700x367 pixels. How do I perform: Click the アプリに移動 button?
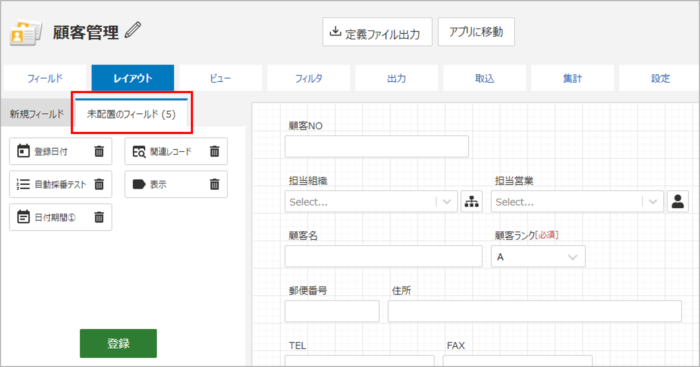(x=476, y=32)
